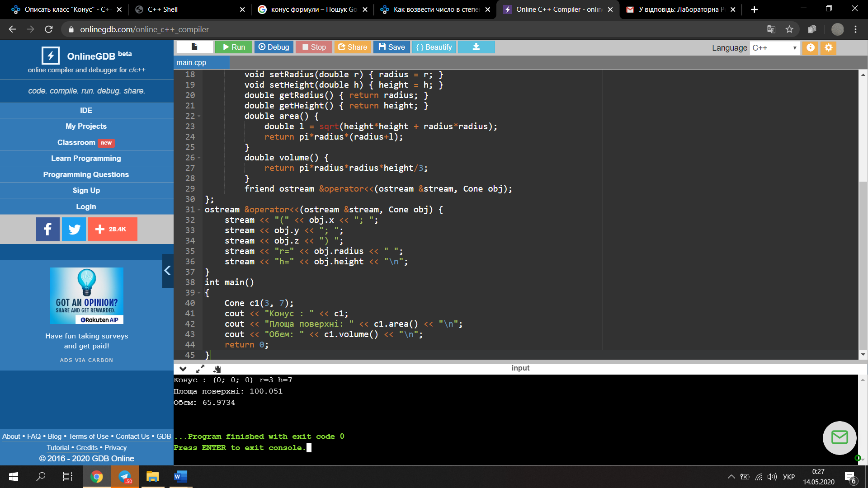Select the main.cpp file tab

(192, 62)
